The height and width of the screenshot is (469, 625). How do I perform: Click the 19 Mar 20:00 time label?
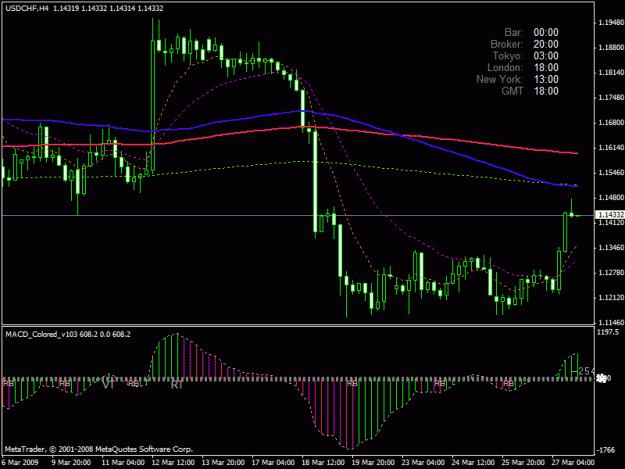tap(373, 462)
